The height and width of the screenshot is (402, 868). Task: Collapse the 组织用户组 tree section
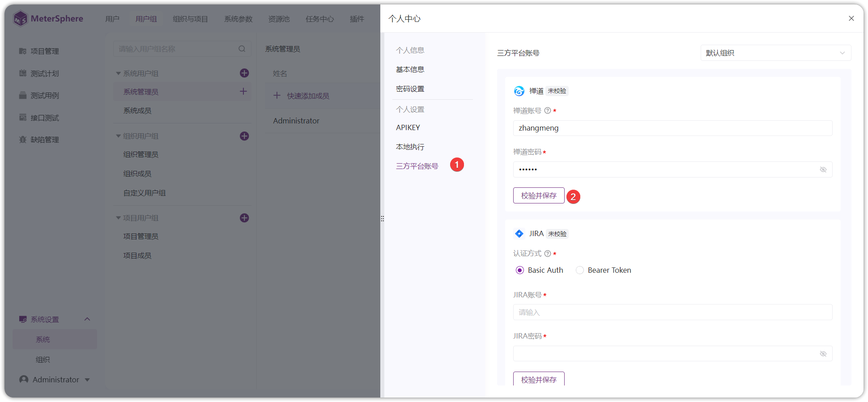(x=118, y=136)
